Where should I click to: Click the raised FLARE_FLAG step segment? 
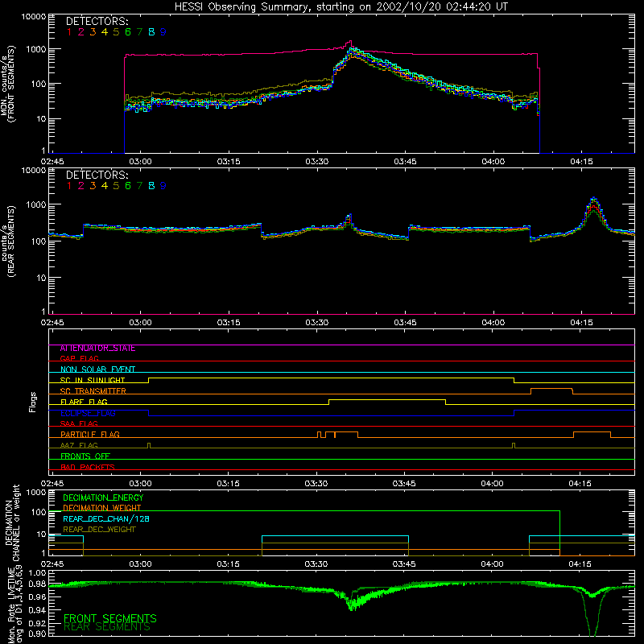(x=387, y=399)
